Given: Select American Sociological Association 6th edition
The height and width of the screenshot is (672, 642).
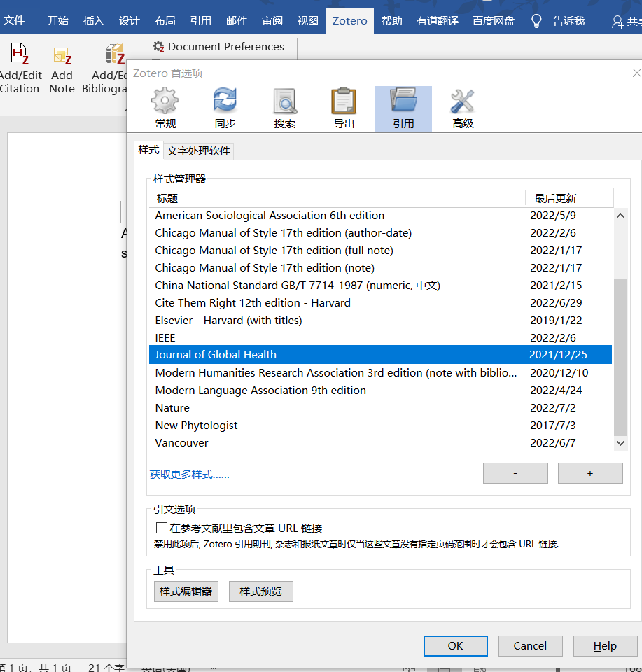Looking at the screenshot, I should pos(381,215).
